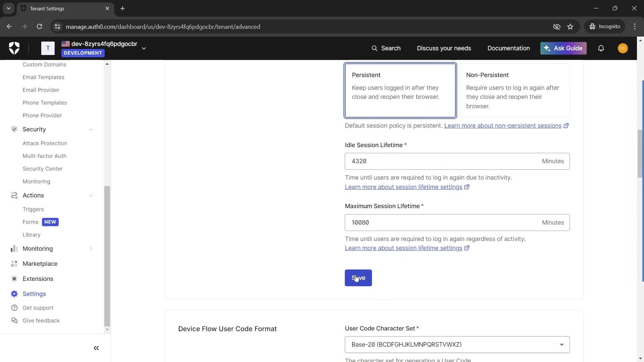
Task: Click the Incognito indicator
Action: tap(605, 26)
